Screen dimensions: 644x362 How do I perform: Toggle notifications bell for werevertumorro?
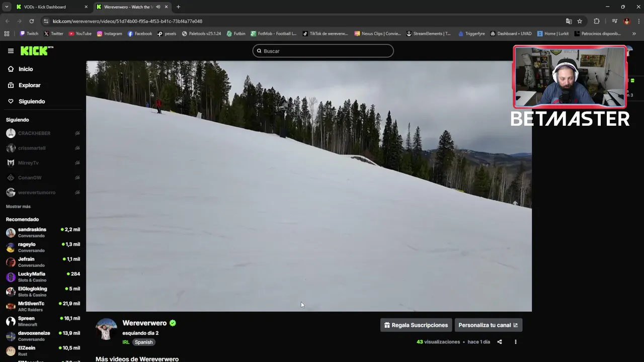pyautogui.click(x=77, y=193)
